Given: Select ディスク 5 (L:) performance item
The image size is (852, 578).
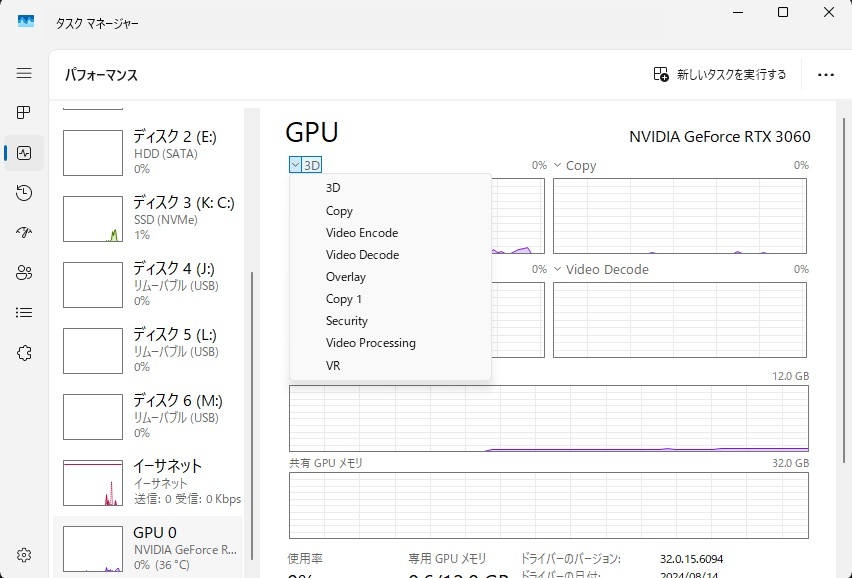Looking at the screenshot, I should tap(148, 350).
